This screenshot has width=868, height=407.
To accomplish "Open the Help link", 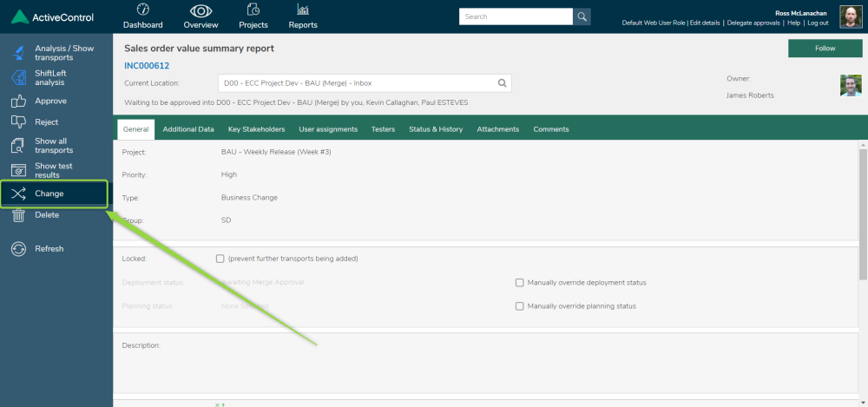I will (x=794, y=23).
